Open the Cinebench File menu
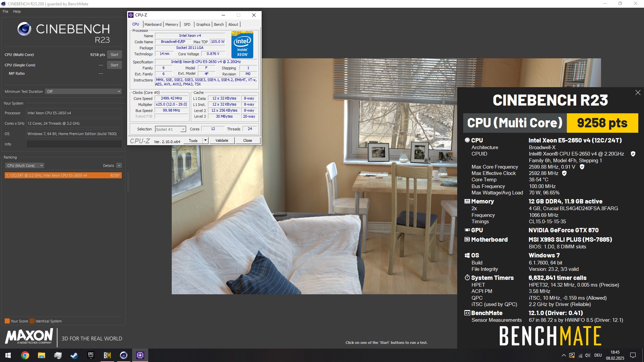 pos(5,11)
